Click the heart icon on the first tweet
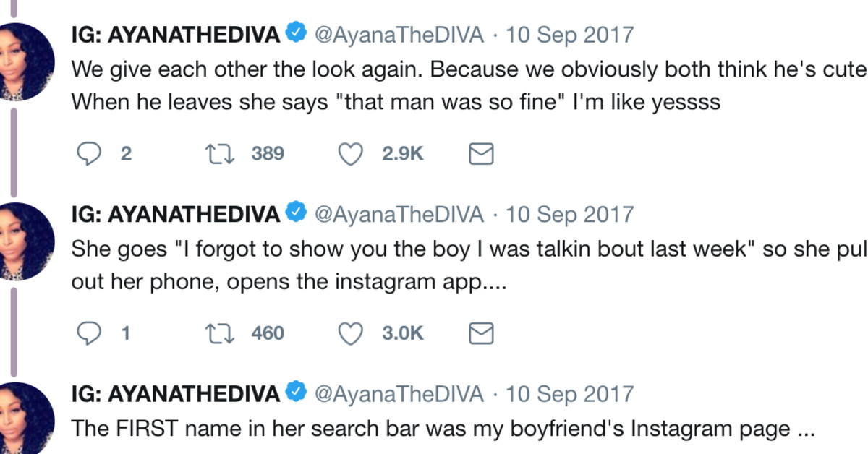Viewport: 868px width, 454px height. pyautogui.click(x=351, y=153)
